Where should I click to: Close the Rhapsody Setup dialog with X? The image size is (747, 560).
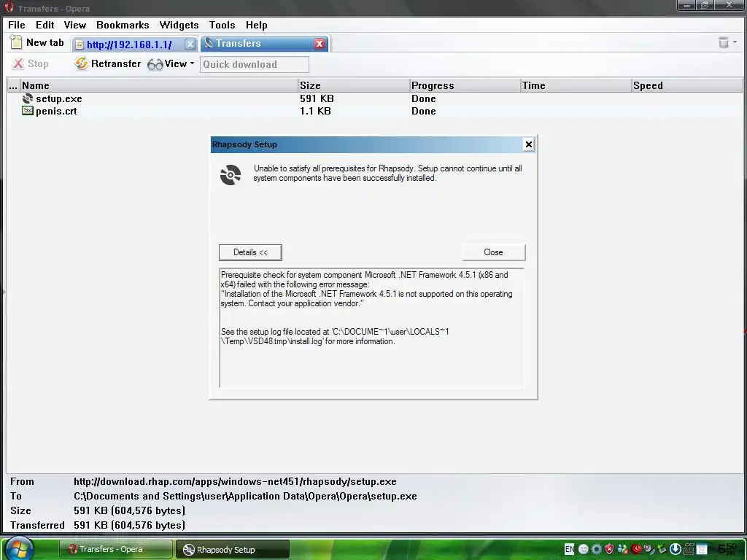pos(528,144)
